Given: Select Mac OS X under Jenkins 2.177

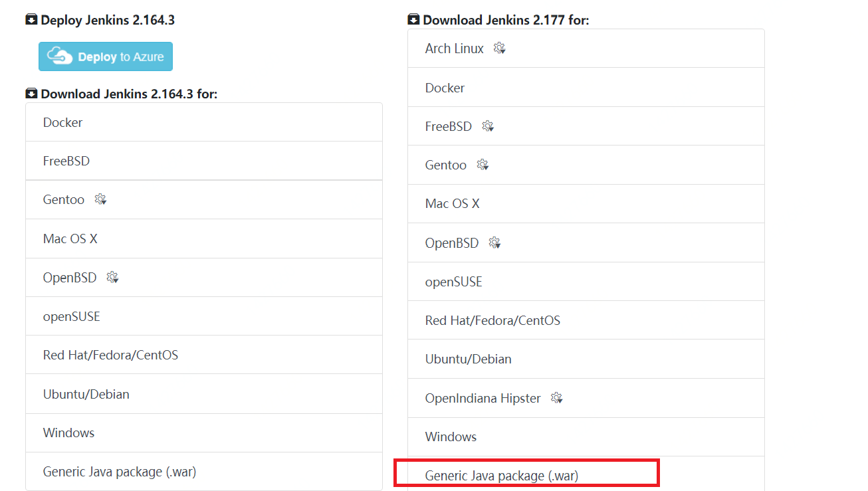Looking at the screenshot, I should (586, 204).
